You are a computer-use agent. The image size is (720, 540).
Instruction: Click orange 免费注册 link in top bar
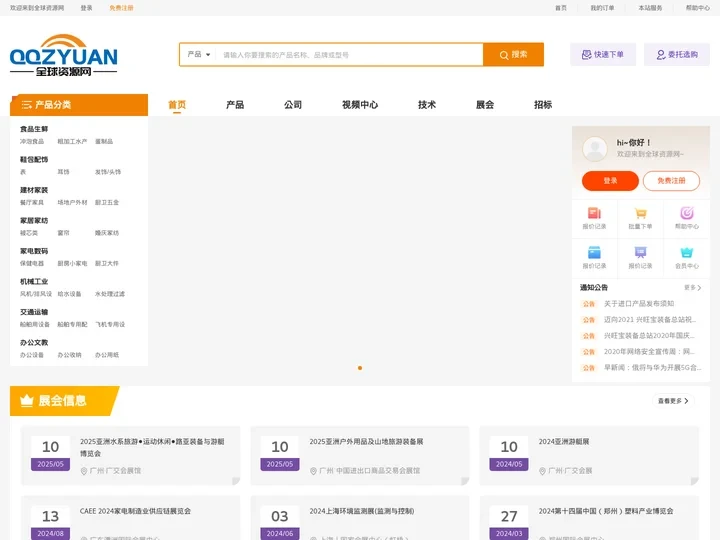121,8
